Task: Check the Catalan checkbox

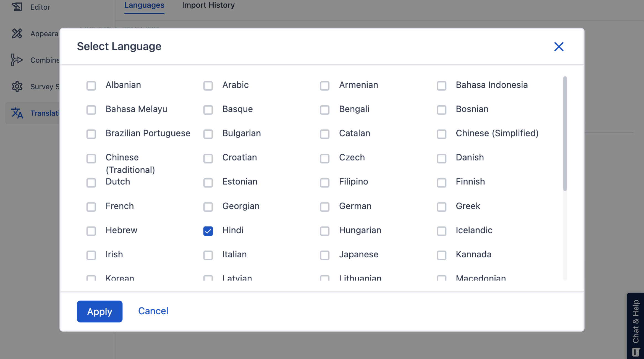Action: pyautogui.click(x=325, y=134)
